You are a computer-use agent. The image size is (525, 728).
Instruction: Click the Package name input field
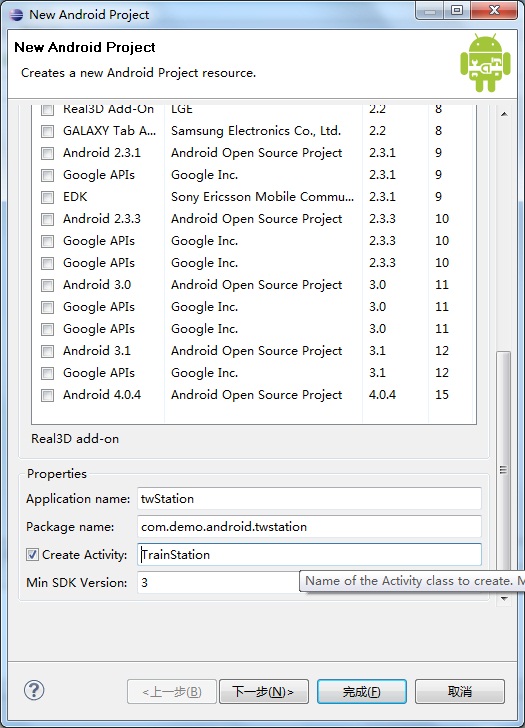[x=309, y=526]
